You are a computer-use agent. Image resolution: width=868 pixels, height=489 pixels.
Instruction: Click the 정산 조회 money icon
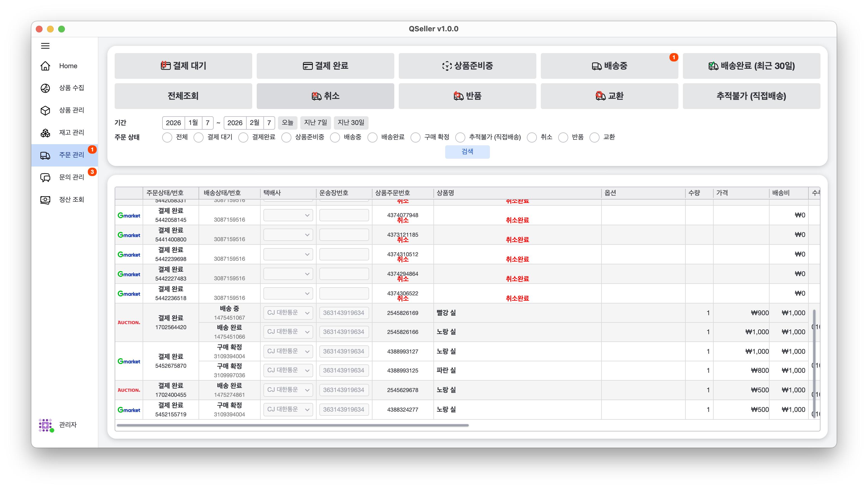pyautogui.click(x=45, y=200)
